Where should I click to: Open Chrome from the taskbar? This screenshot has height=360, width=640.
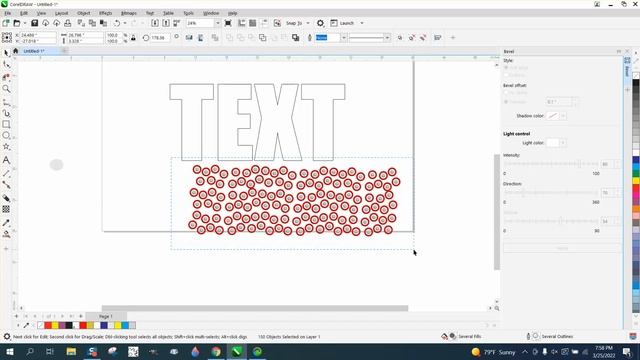click(x=216, y=351)
